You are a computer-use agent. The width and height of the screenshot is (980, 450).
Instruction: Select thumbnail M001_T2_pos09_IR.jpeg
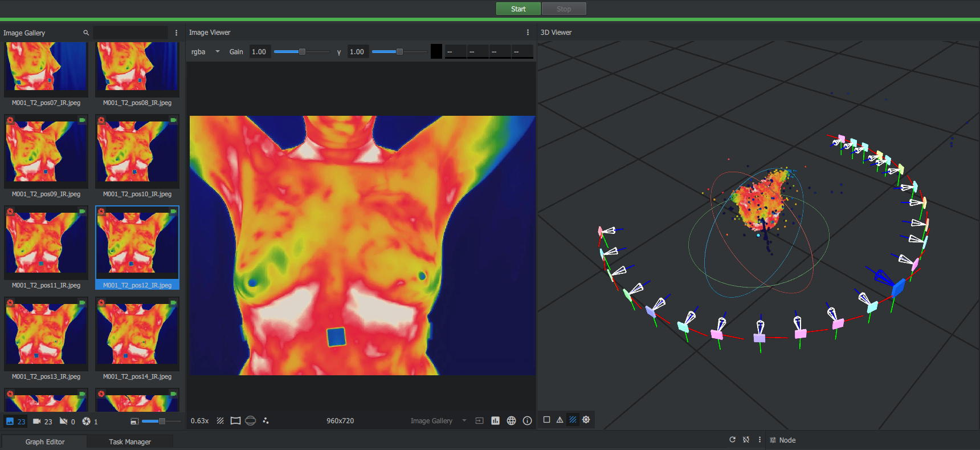point(46,151)
